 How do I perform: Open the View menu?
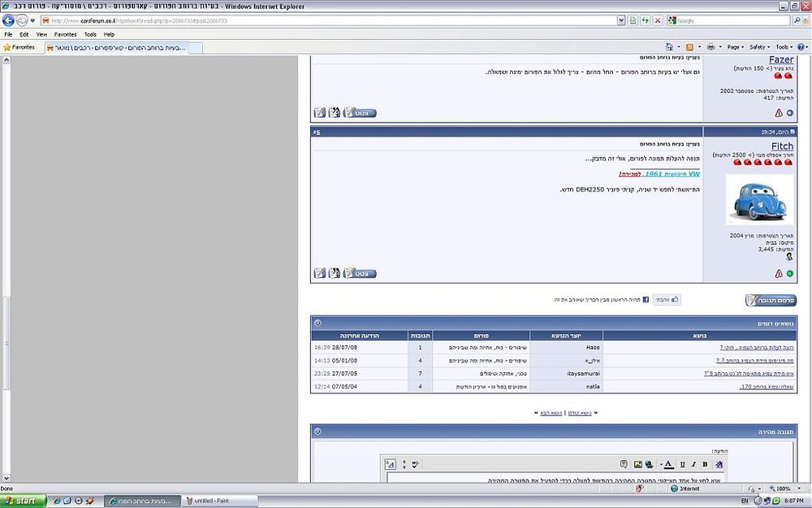click(x=41, y=34)
